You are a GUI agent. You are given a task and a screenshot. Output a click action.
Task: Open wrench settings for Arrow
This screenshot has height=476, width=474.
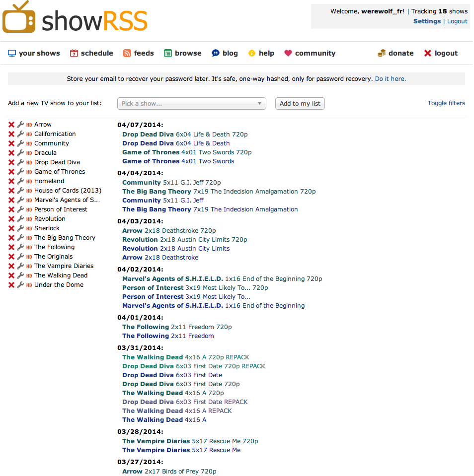click(x=20, y=125)
